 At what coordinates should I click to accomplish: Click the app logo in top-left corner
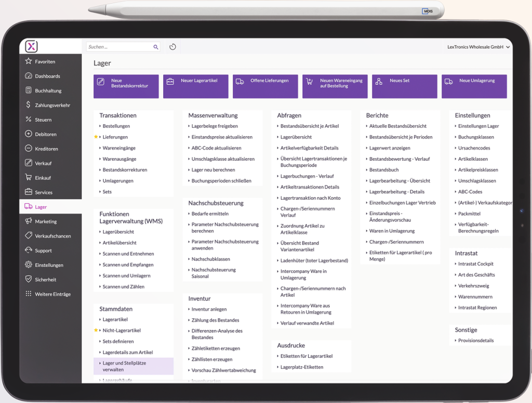coord(32,47)
